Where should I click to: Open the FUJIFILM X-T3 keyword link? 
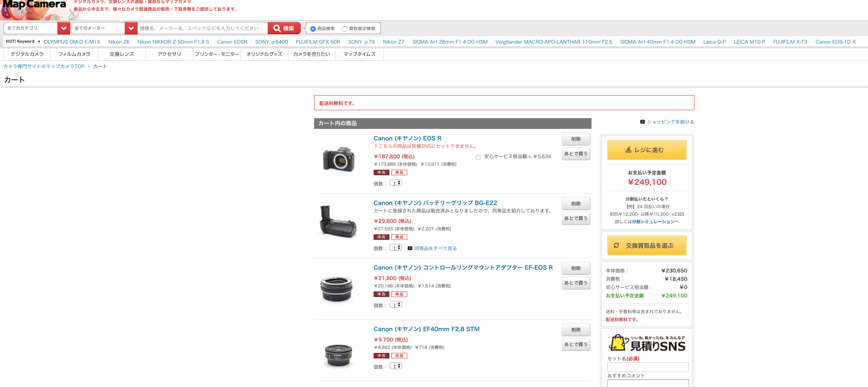coord(790,42)
